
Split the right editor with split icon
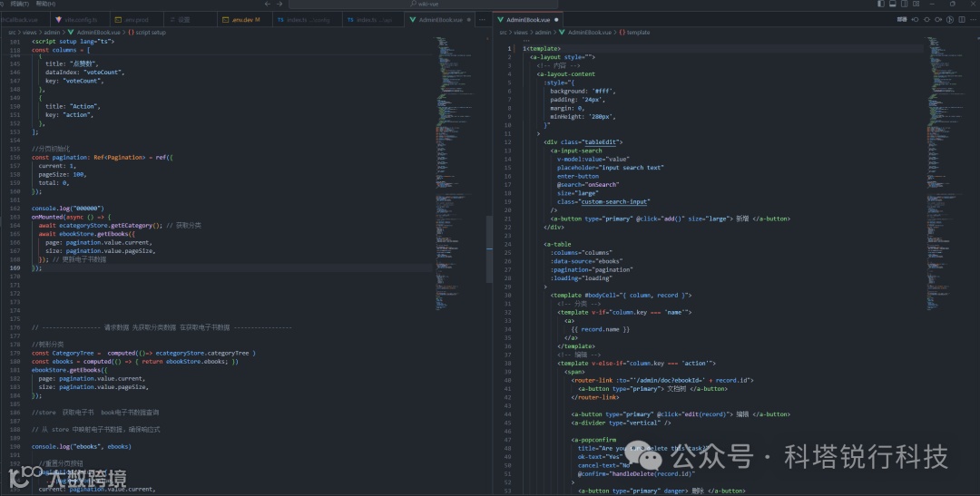tap(962, 19)
